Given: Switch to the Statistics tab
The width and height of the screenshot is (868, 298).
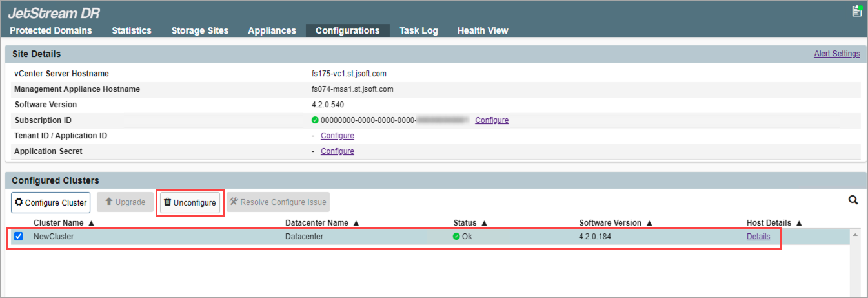Looking at the screenshot, I should click(132, 30).
